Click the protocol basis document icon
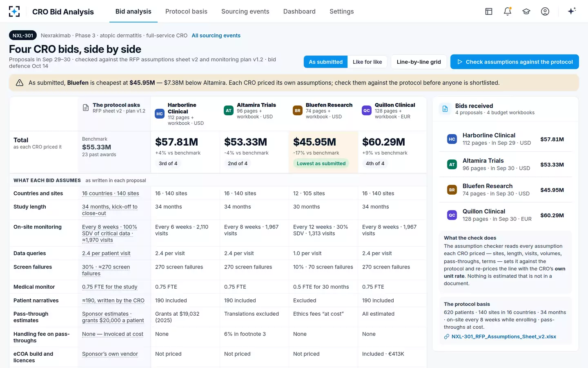This screenshot has width=588, height=368. 86,108
